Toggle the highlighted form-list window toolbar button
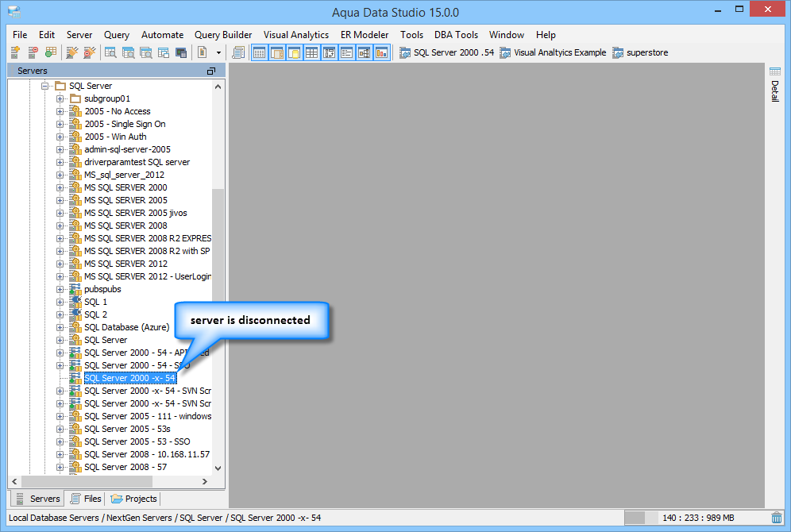This screenshot has width=791, height=532. pos(346,52)
